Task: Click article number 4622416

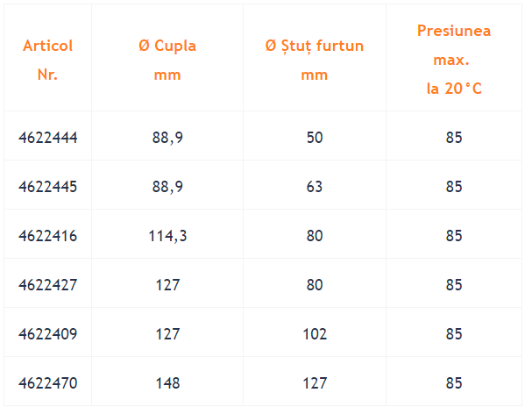Action: (48, 236)
